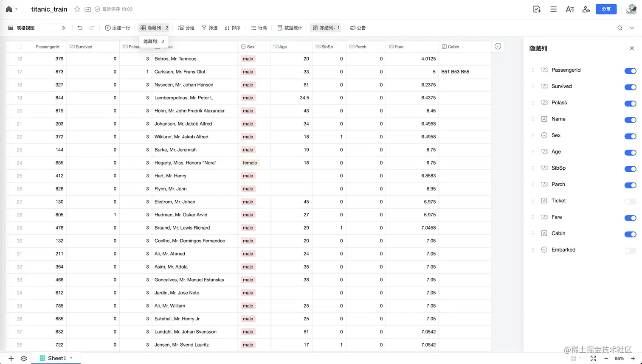Open the 分组 grouping option
Screen dimensions: 642x364
coord(186,28)
